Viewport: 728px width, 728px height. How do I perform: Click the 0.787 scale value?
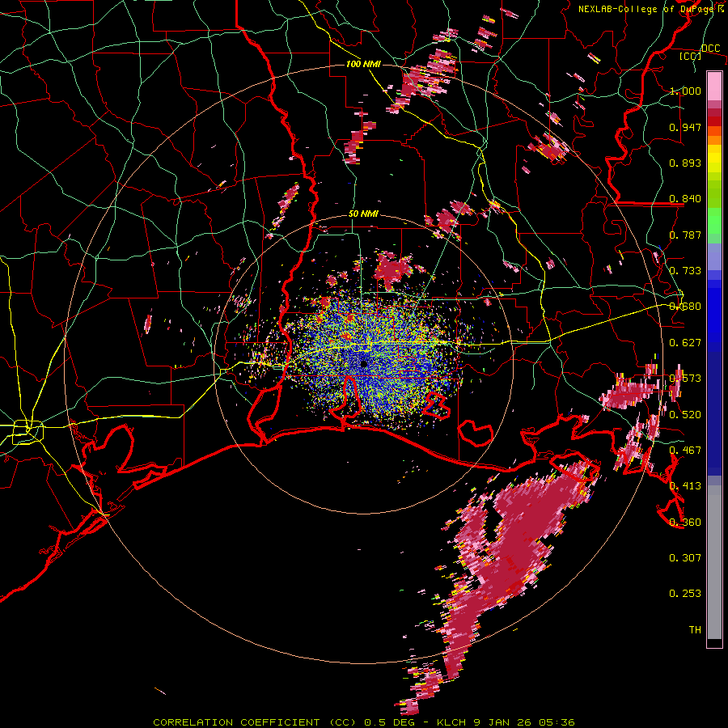coord(685,235)
